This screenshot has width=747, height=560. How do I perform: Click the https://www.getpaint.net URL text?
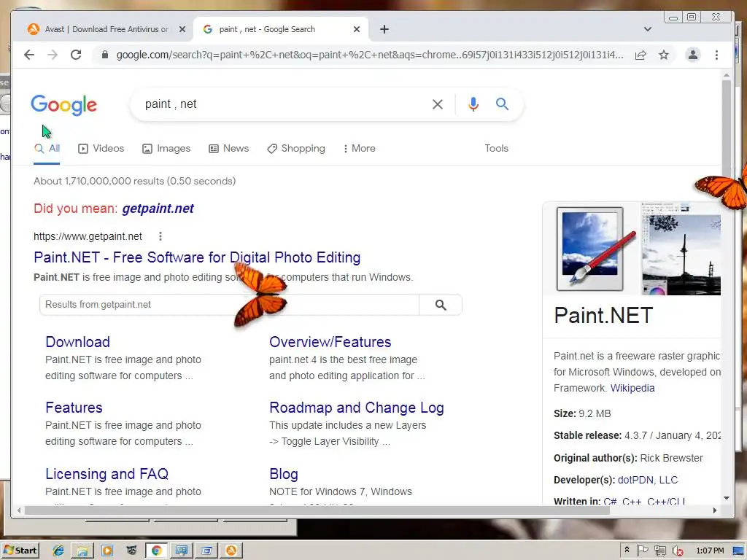click(x=88, y=236)
